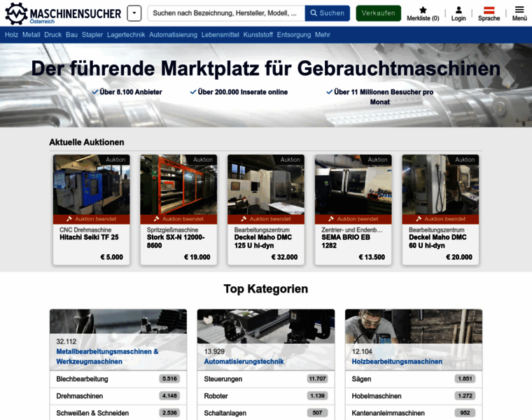The height and width of the screenshot is (420, 532).
Task: Select the Sägen subcategory row
Action: (x=414, y=379)
